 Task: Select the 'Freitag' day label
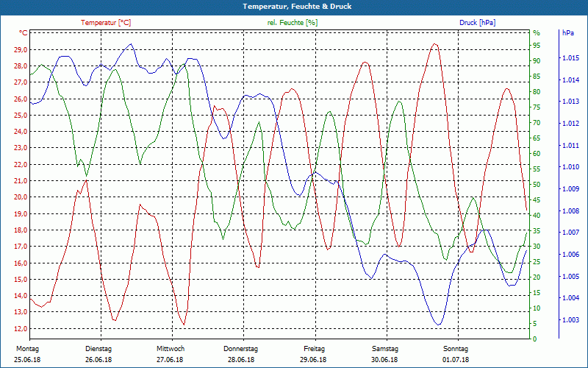(315, 349)
